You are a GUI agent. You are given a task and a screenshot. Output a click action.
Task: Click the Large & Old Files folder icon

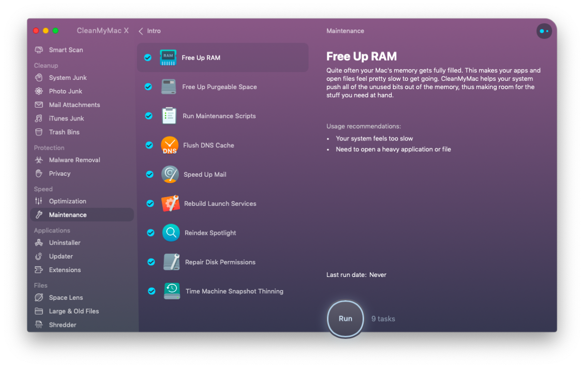click(x=39, y=311)
